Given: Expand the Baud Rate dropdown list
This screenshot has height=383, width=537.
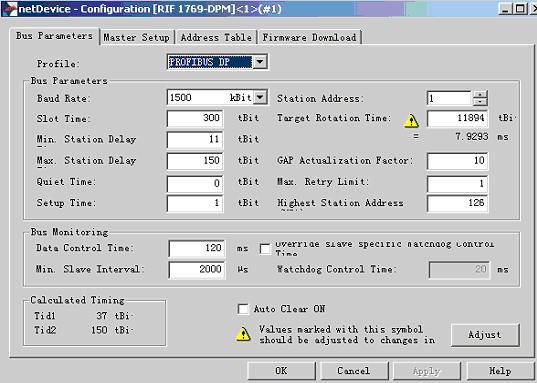Looking at the screenshot, I should point(260,97).
